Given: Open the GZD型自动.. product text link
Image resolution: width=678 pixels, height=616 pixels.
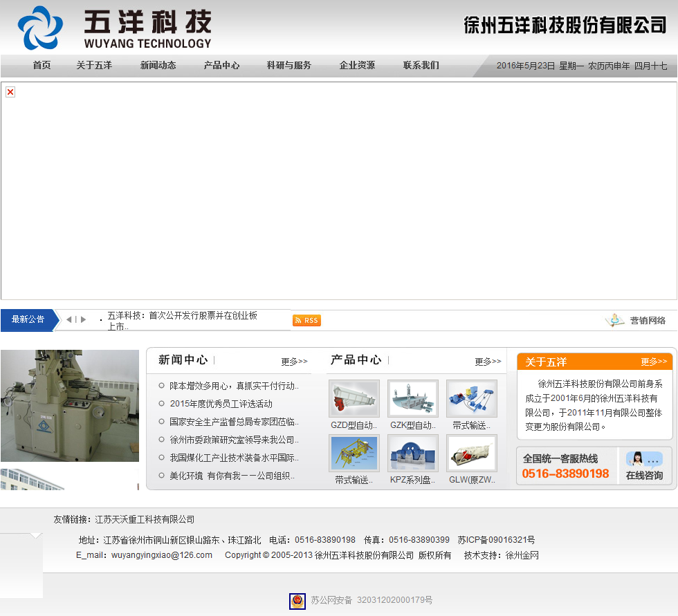Looking at the screenshot, I should point(354,425).
